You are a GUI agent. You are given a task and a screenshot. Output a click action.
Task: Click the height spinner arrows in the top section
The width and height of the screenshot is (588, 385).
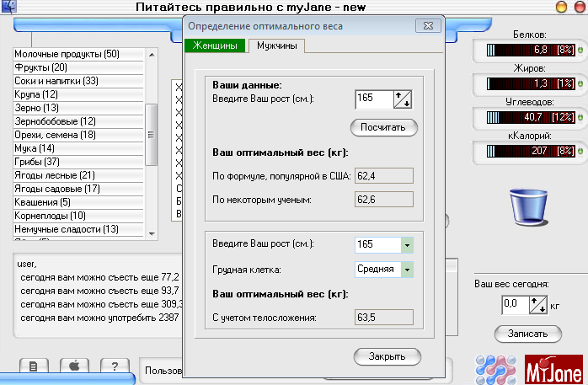403,99
